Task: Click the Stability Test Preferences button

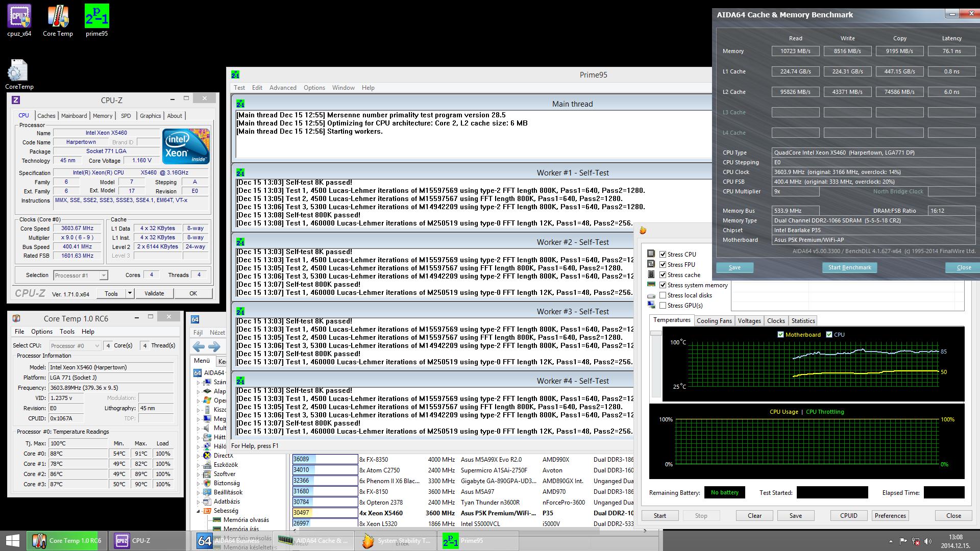Action: [890, 516]
